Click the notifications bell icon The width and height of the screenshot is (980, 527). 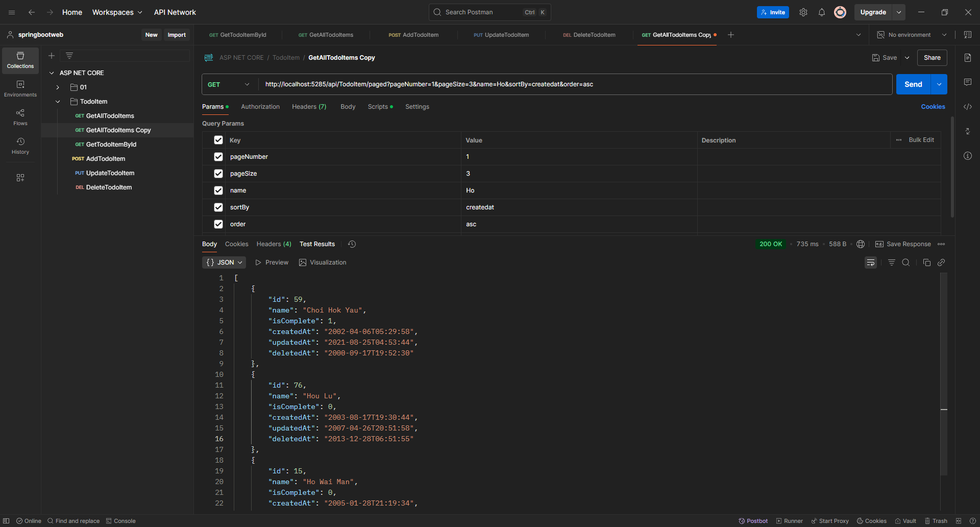pyautogui.click(x=821, y=12)
